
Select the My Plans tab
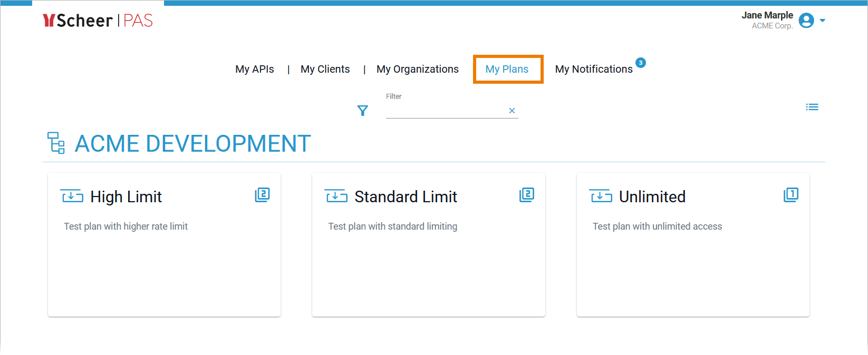coord(507,69)
